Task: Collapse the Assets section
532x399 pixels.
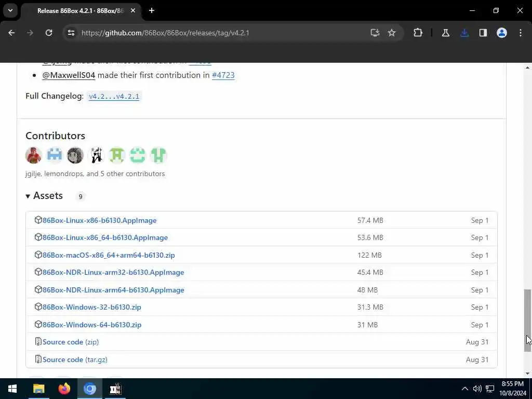Action: [x=44, y=196]
